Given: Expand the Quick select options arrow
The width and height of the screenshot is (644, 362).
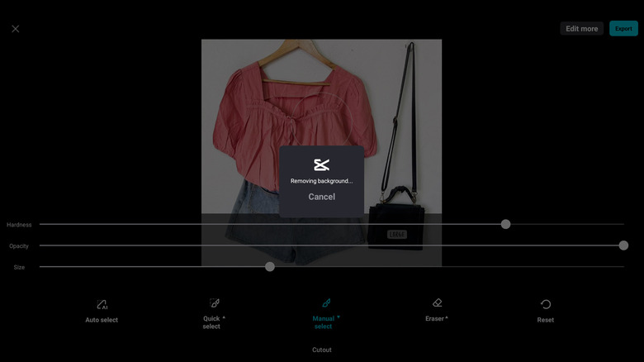Looking at the screenshot, I should (224, 317).
